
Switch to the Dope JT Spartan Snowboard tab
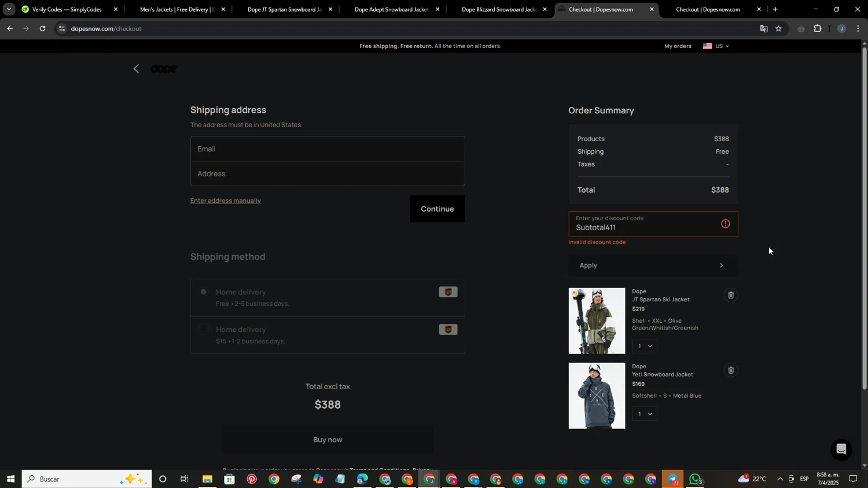[x=284, y=9]
